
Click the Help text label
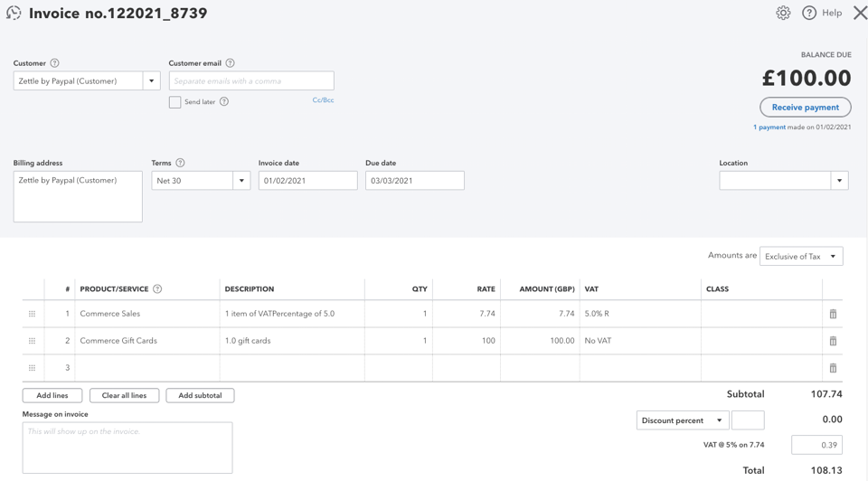point(832,13)
